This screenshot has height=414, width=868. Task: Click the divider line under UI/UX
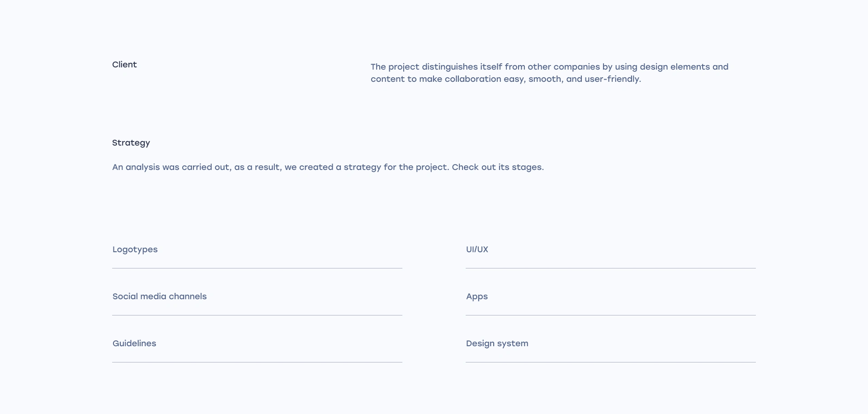point(610,268)
